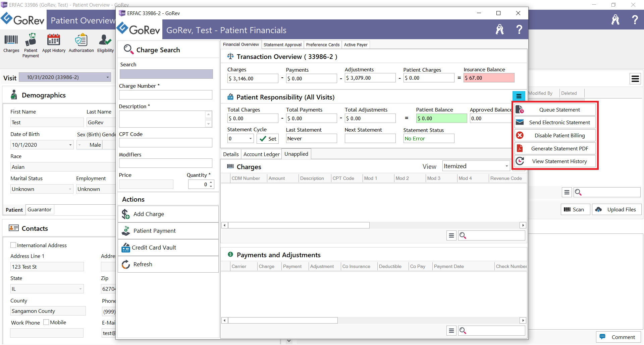Select Financial Overview tab
This screenshot has height=345, width=644.
pyautogui.click(x=241, y=44)
